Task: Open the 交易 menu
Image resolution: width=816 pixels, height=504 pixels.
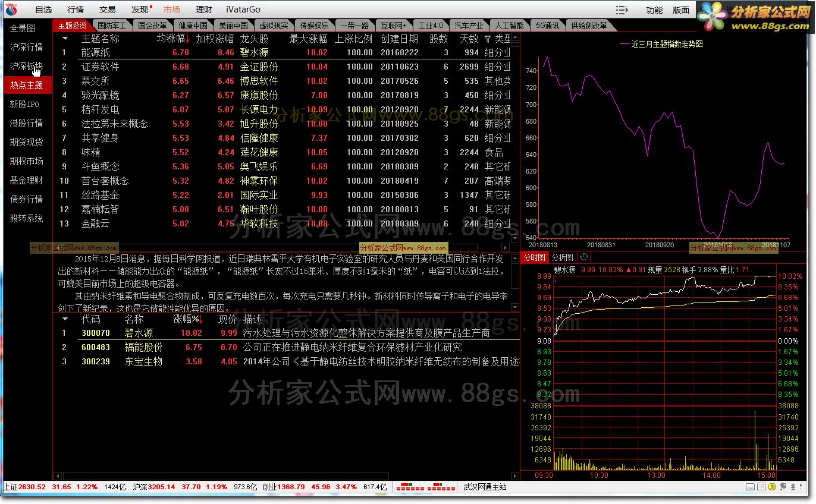Action: point(108,10)
